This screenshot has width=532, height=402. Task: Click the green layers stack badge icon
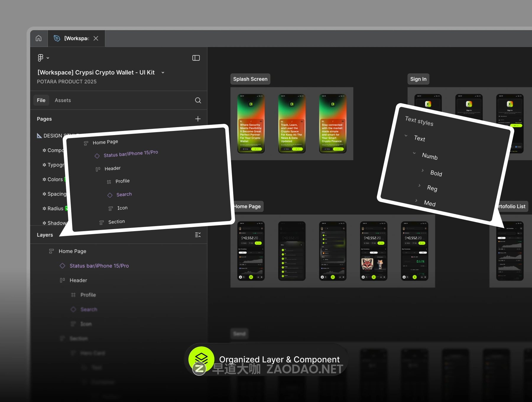[201, 359]
